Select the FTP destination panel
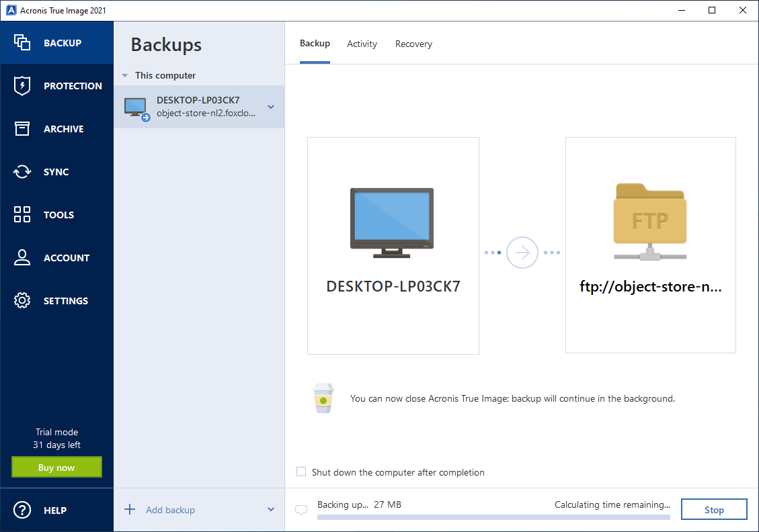This screenshot has width=759, height=532. pos(650,245)
